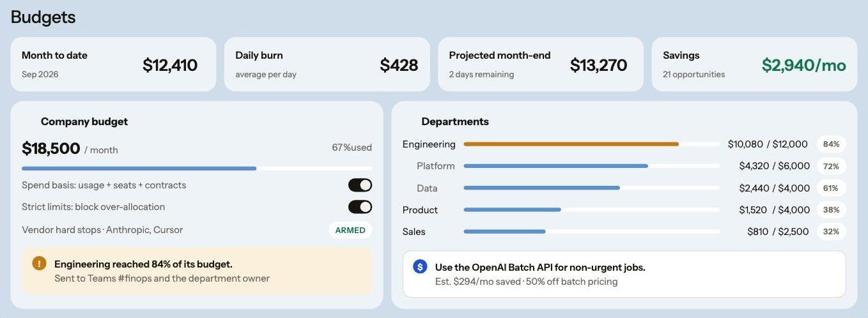This screenshot has width=868, height=318.
Task: Click the ARMED vendor hard stops badge
Action: click(x=350, y=230)
